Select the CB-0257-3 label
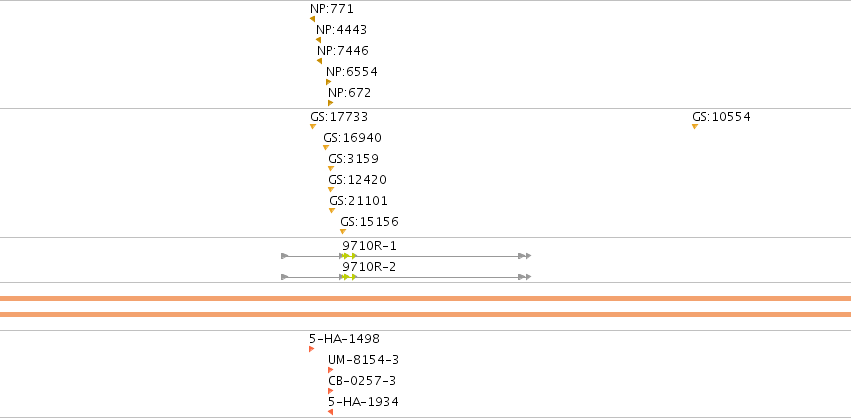 [x=362, y=381]
